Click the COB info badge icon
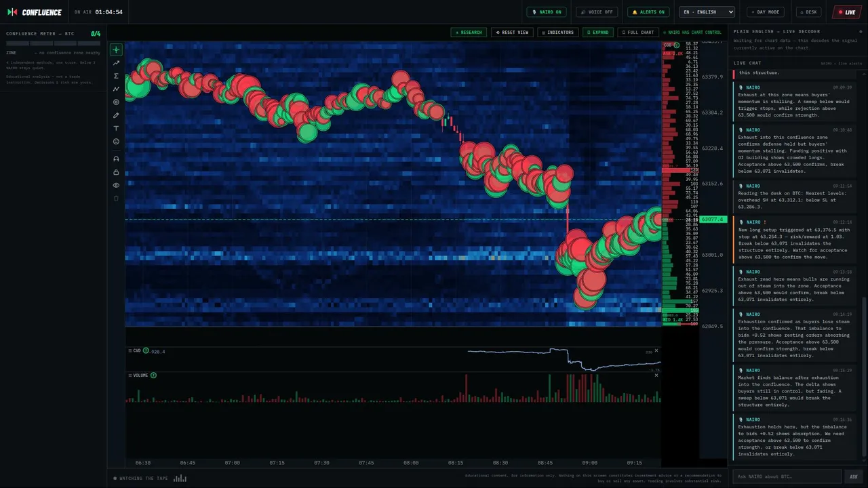Screen dimensions: 868x488 677,45
